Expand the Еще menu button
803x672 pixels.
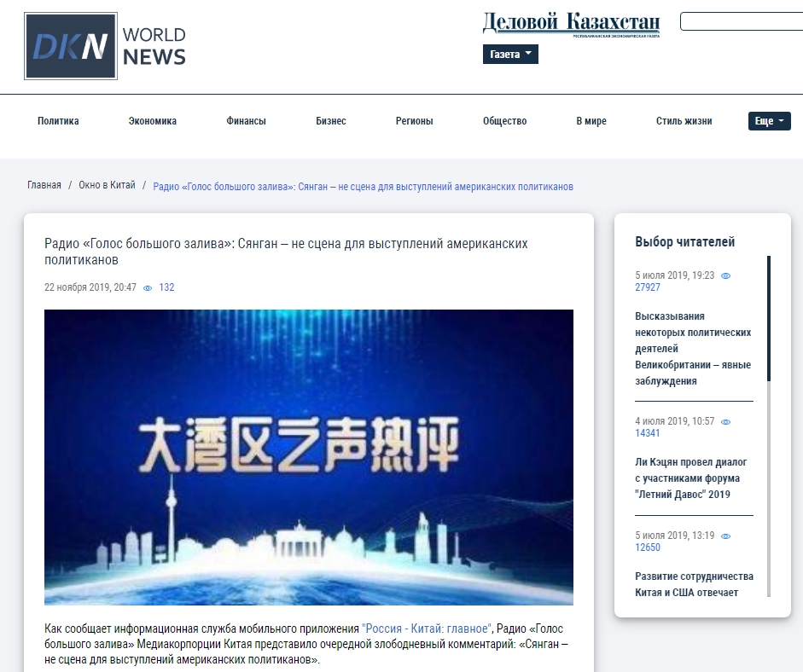[769, 121]
